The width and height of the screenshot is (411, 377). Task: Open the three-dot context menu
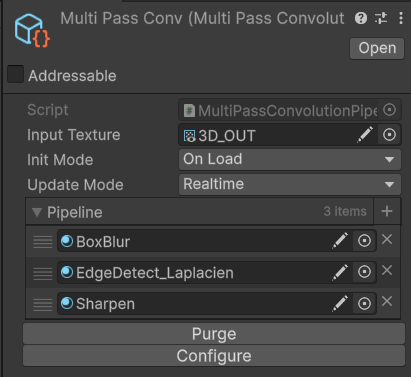[x=401, y=18]
